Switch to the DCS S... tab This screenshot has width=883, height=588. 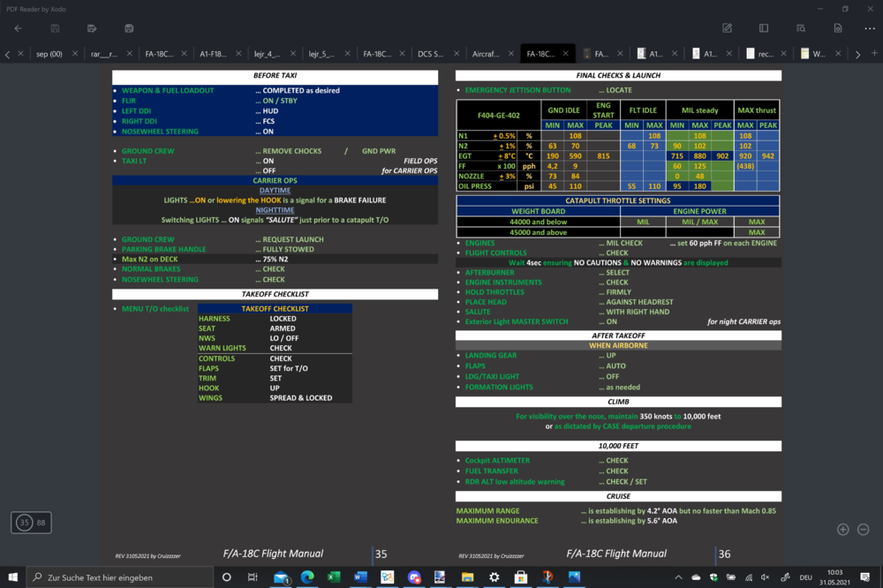coord(432,54)
